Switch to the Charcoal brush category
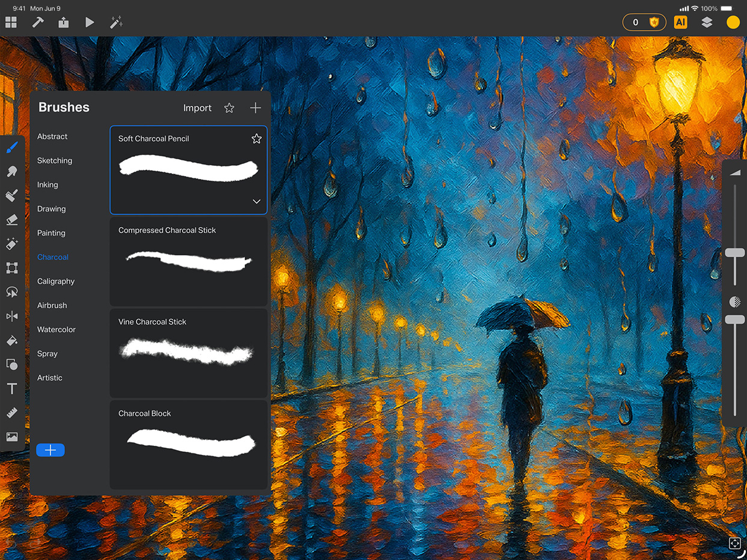This screenshot has width=747, height=560. (52, 257)
